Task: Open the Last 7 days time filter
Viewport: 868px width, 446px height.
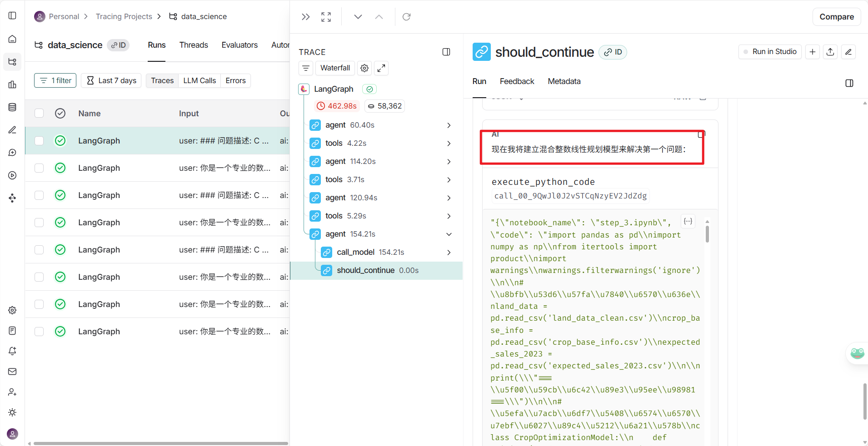Action: (111, 80)
